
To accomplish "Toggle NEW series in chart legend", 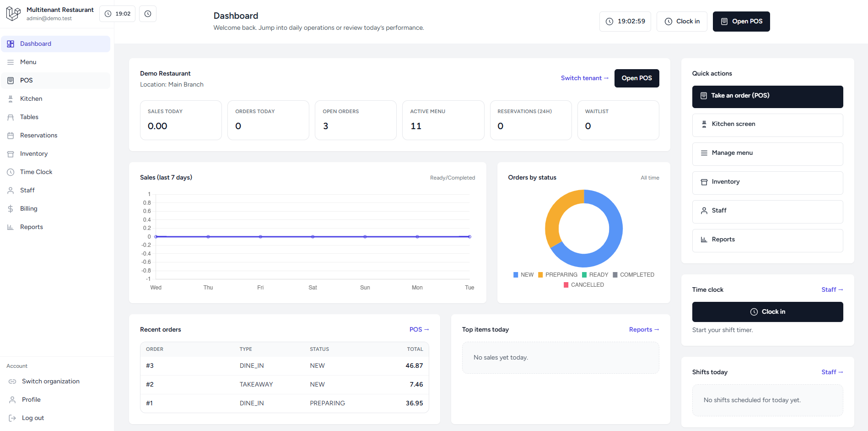I will (x=523, y=275).
